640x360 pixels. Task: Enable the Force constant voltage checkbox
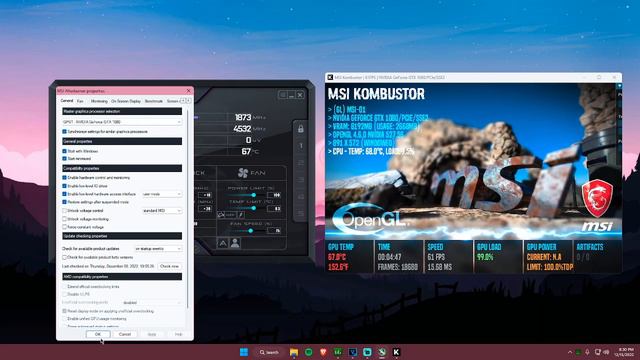(64, 227)
